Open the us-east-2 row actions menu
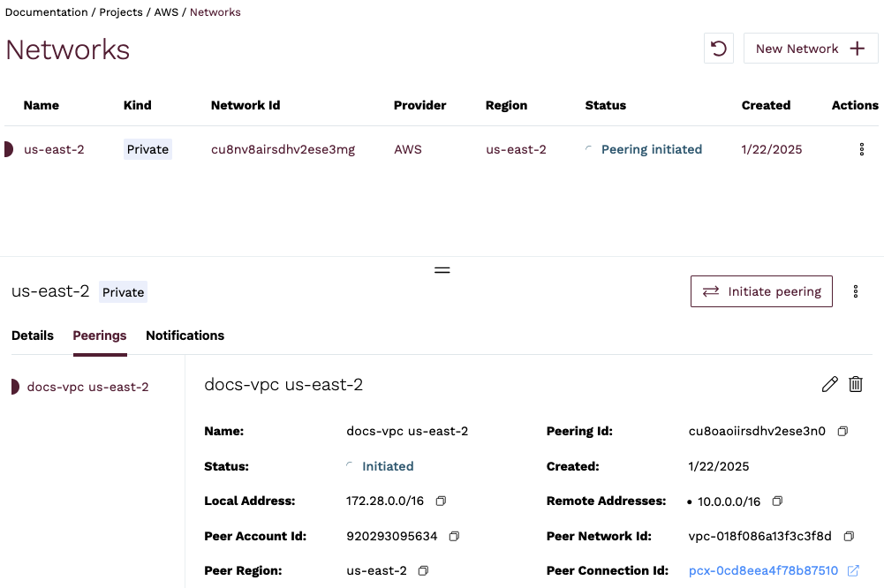 coord(861,150)
